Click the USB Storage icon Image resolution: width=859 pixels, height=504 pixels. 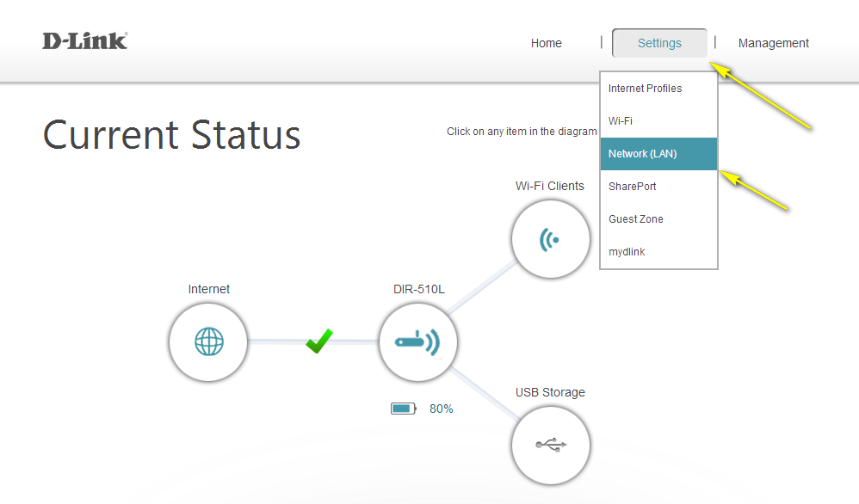click(x=550, y=445)
